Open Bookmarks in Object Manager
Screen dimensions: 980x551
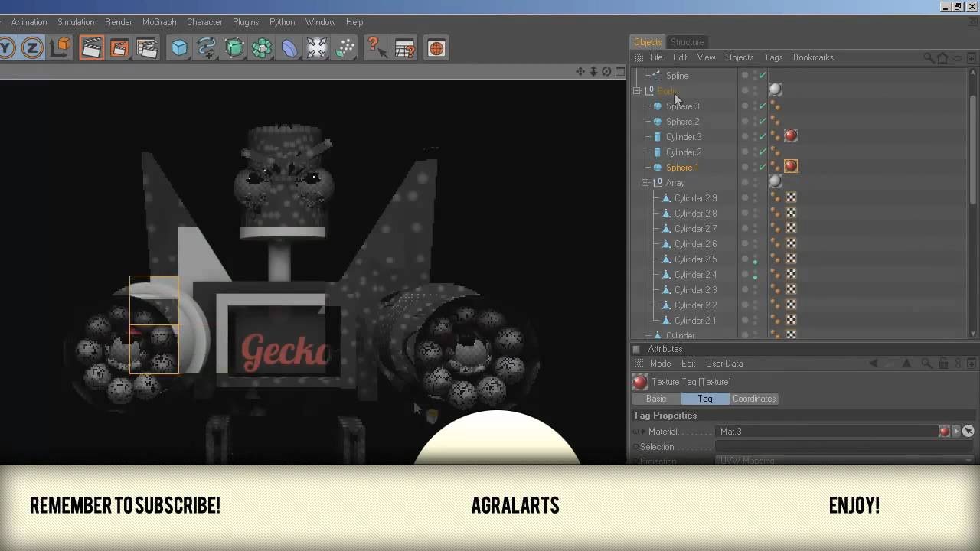(813, 57)
